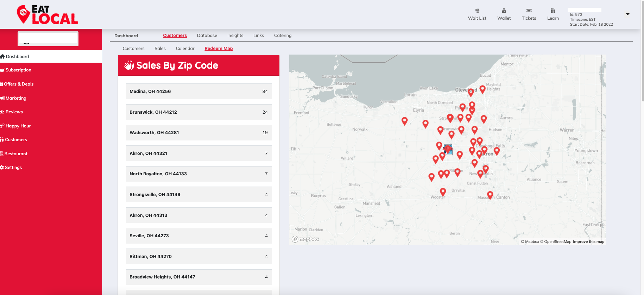Screen dimensions: 644x295
Task: Click the map pin near Aurora
Action: coord(484,119)
